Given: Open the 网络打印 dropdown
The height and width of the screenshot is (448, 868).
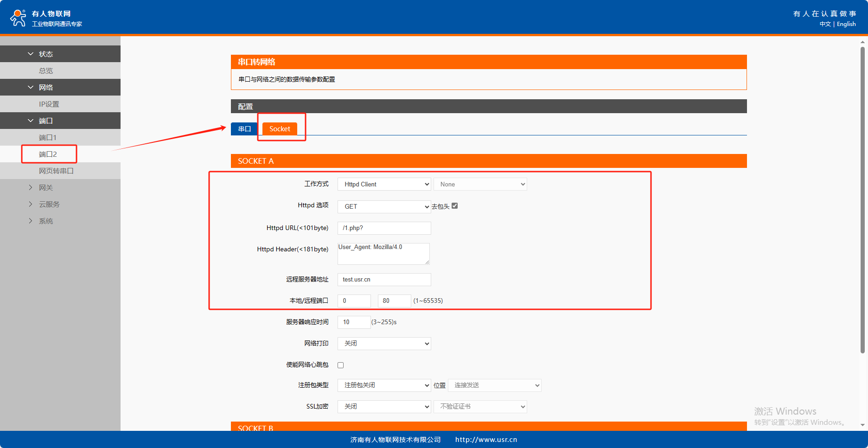Looking at the screenshot, I should coord(384,343).
